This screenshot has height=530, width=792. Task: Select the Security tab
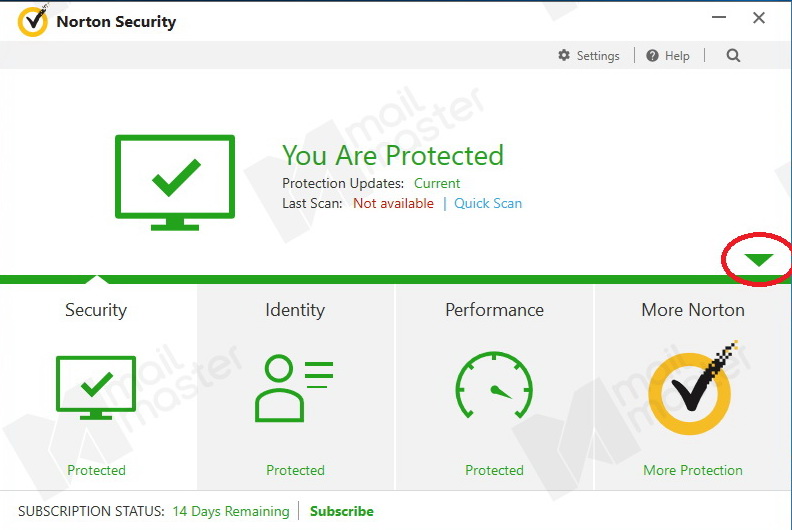pyautogui.click(x=96, y=310)
